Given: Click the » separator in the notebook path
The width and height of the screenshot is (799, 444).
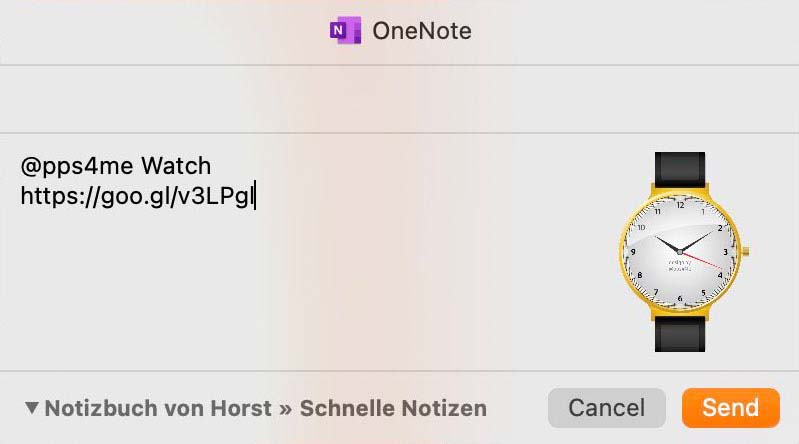Looking at the screenshot, I should pos(285,408).
